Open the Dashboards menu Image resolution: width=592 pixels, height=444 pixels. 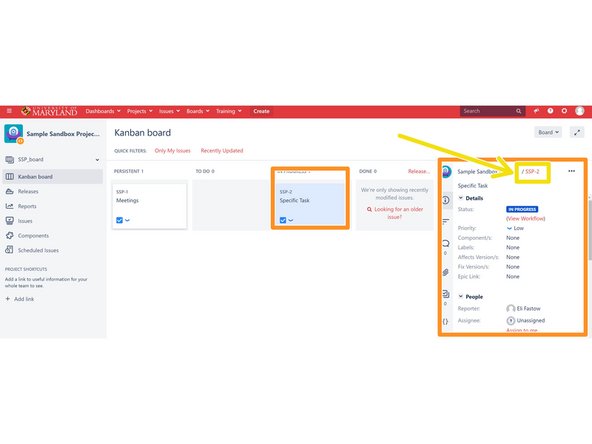[x=103, y=111]
